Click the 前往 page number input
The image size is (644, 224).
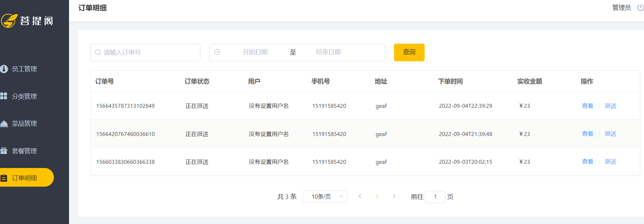pos(435,197)
